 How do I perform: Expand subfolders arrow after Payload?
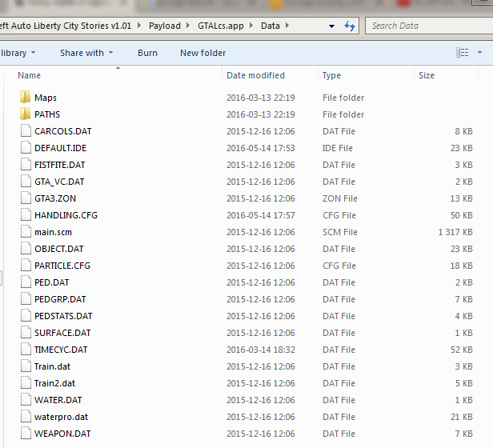[x=188, y=26]
